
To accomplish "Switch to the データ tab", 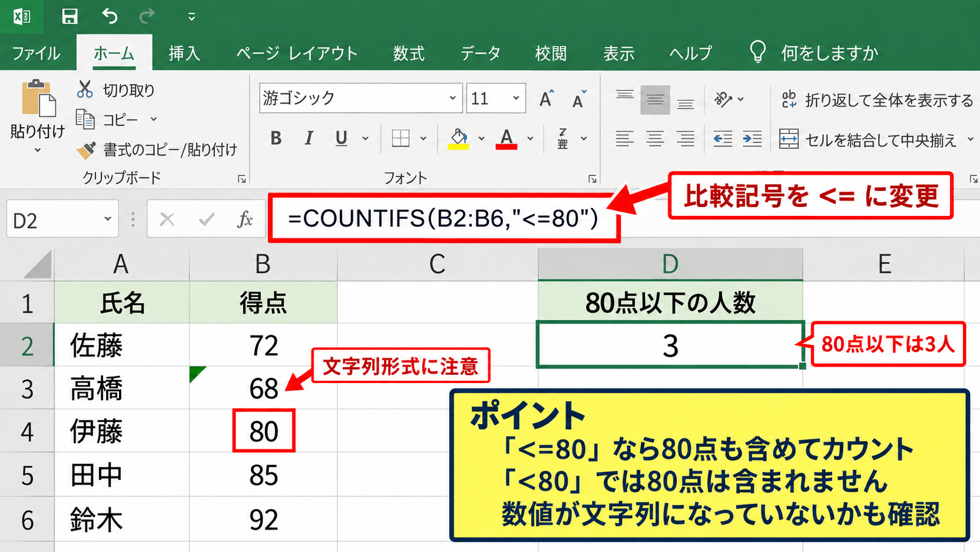I will click(x=480, y=53).
